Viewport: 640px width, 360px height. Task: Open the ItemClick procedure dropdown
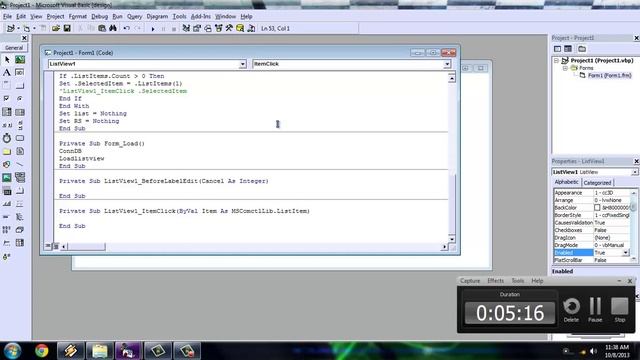point(447,64)
